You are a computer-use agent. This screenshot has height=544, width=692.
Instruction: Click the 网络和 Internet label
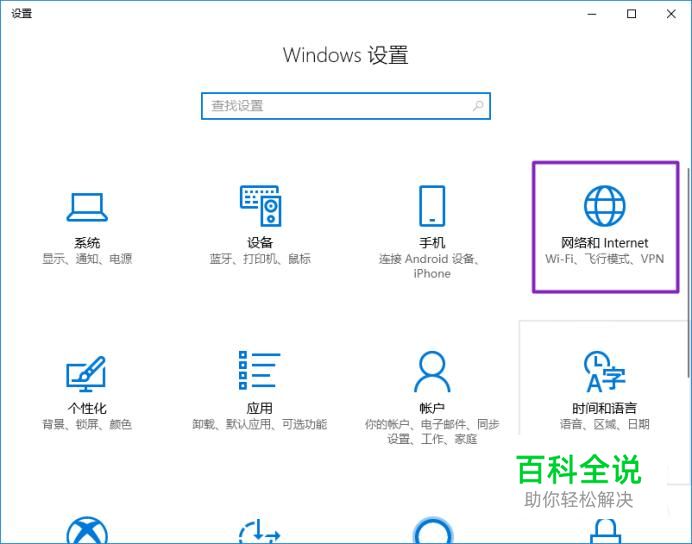click(x=605, y=243)
